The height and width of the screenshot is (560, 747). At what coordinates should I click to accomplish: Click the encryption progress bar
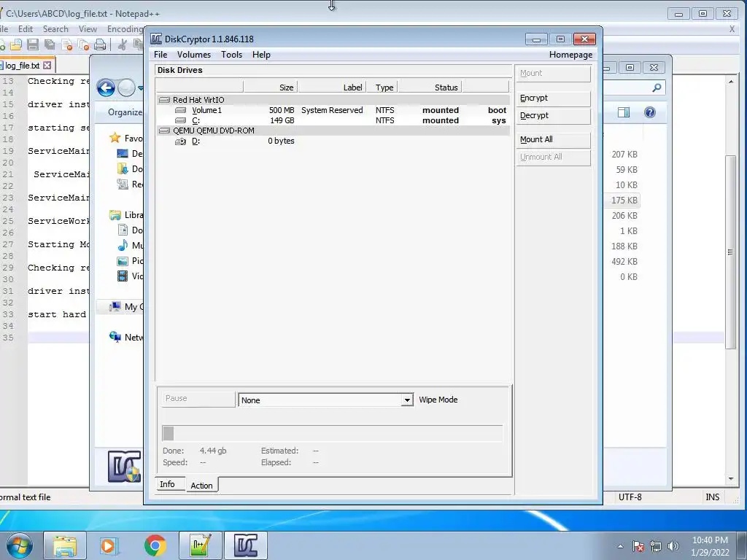(333, 433)
